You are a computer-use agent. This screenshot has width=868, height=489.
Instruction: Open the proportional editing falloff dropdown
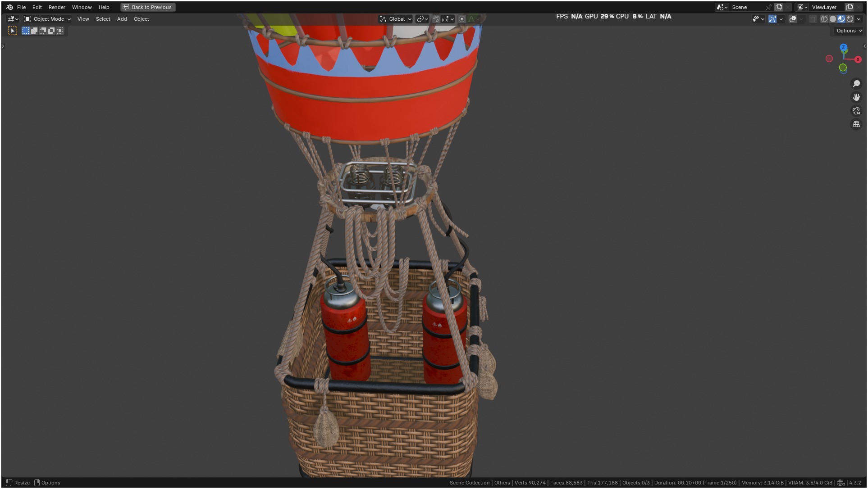coord(474,19)
